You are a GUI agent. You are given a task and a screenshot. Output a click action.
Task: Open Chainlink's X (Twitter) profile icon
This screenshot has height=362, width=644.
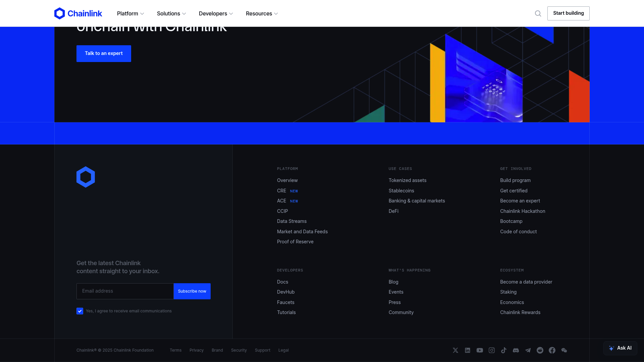pyautogui.click(x=455, y=350)
